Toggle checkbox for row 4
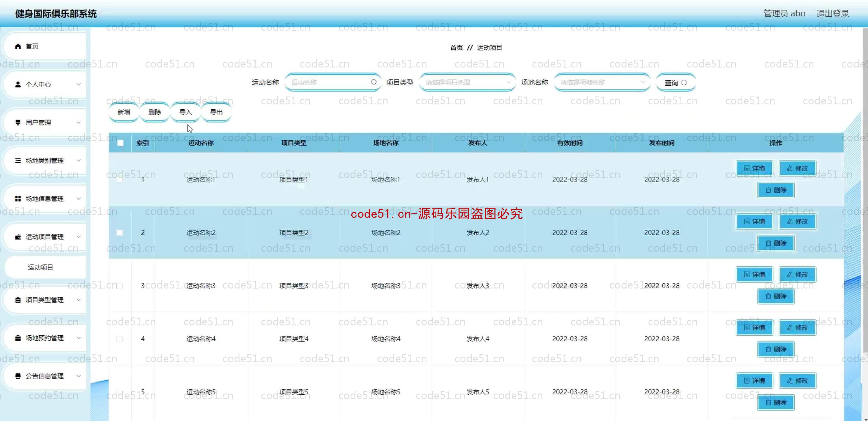 119,339
